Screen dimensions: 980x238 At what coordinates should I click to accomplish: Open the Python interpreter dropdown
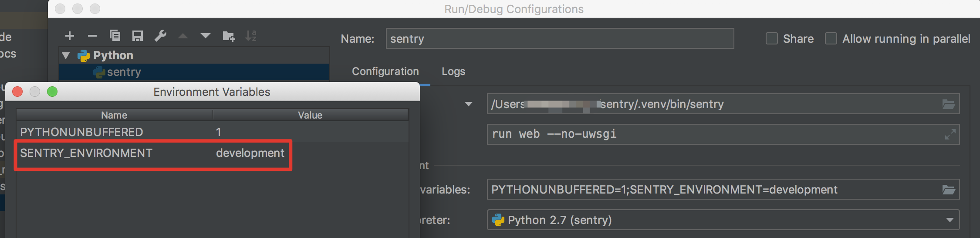pos(950,220)
